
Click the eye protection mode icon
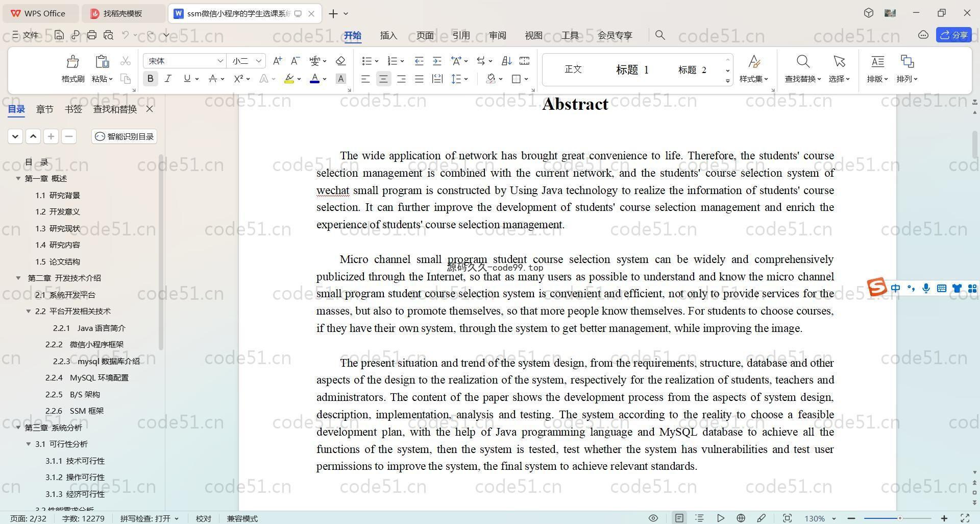point(653,518)
